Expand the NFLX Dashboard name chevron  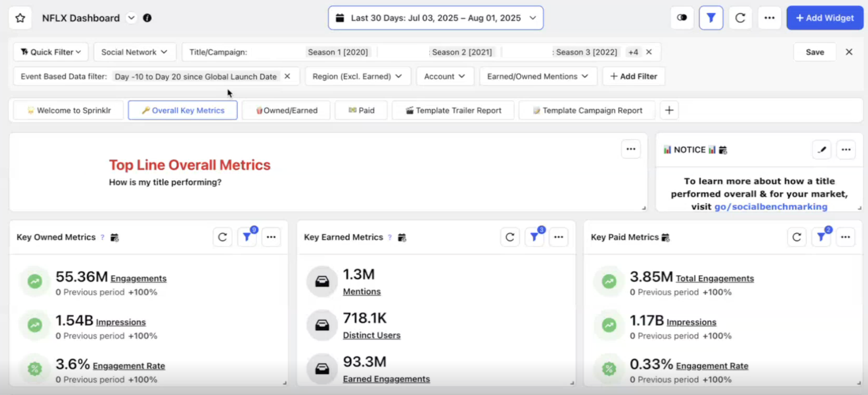coord(131,18)
